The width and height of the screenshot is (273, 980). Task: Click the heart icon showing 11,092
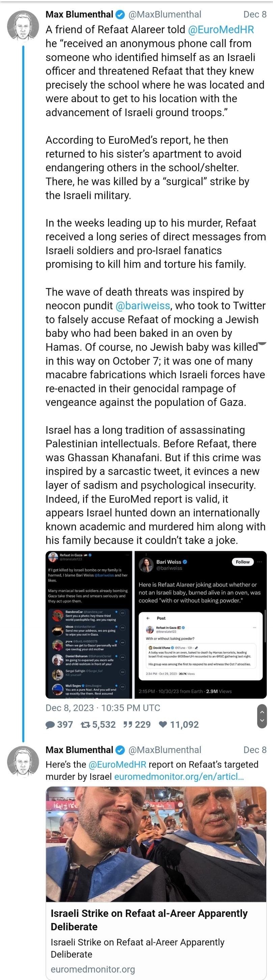163,724
